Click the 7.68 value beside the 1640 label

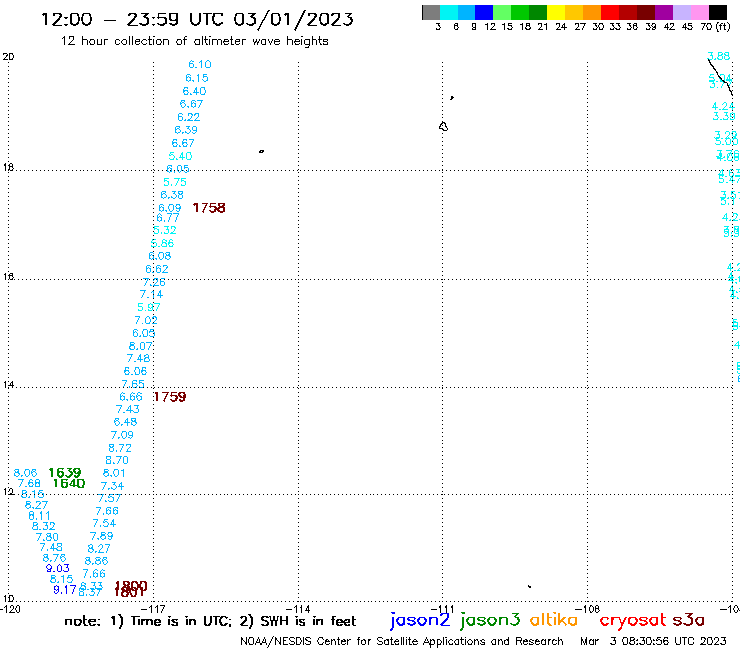29,483
